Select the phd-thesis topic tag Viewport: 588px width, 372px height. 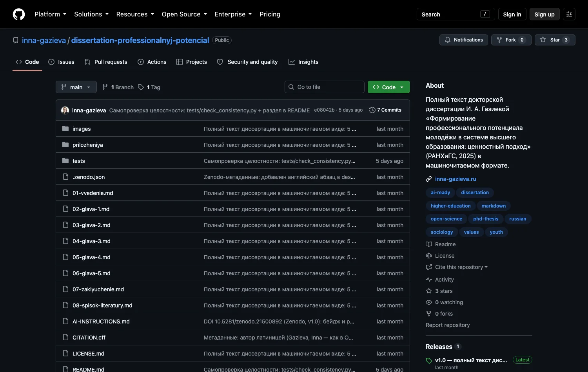point(486,219)
